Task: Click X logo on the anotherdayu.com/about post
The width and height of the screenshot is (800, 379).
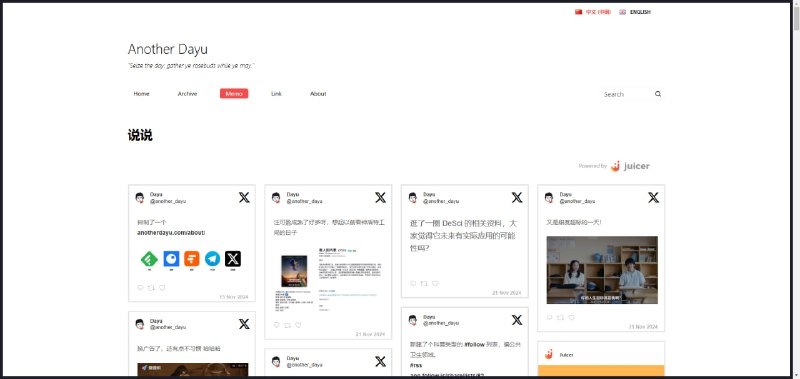Action: pyautogui.click(x=244, y=197)
